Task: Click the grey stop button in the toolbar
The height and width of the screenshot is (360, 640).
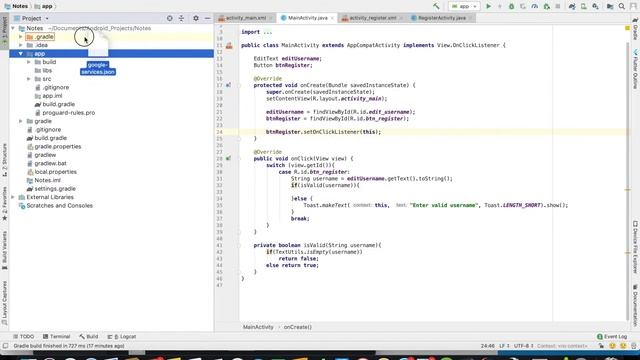Action: click(x=558, y=6)
